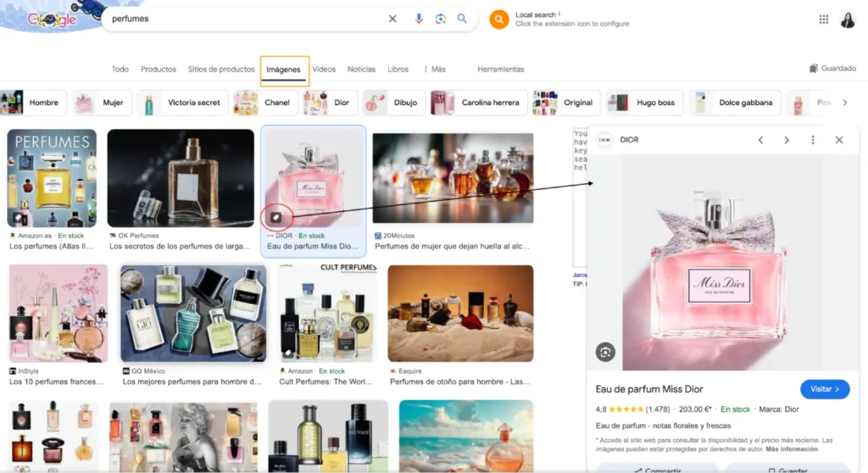Viewport: 868px width, 473px height.
Task: Select the Original filter chip
Action: 566,103
